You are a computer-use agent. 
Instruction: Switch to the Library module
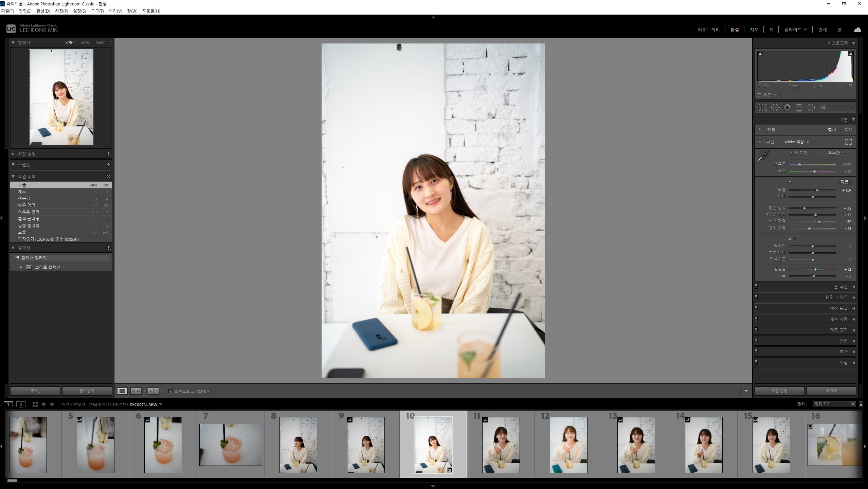click(708, 30)
